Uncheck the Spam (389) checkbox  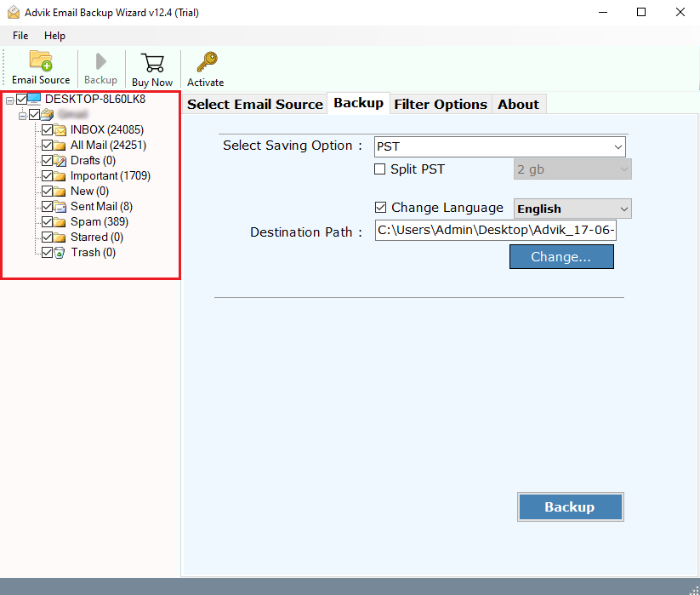tap(48, 222)
